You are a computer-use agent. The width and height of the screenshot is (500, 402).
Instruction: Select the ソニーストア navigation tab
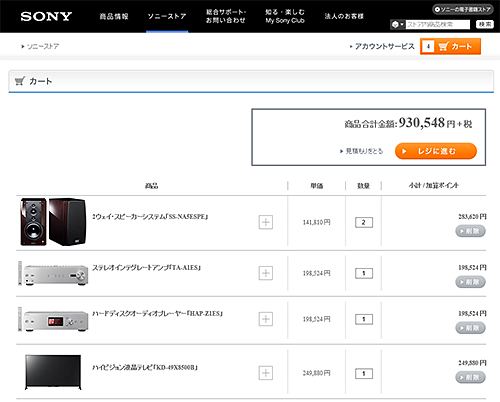pos(167,16)
